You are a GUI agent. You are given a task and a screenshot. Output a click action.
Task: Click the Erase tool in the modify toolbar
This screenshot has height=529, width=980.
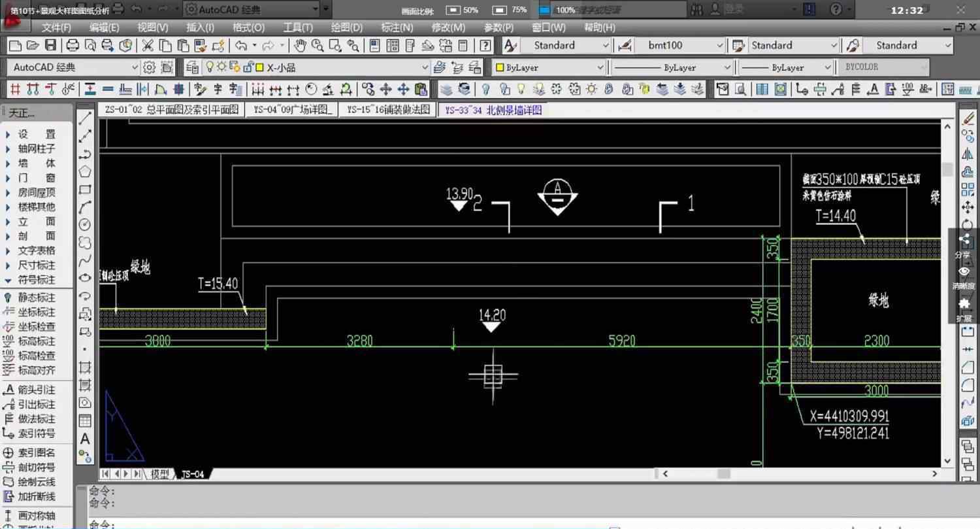point(968,118)
